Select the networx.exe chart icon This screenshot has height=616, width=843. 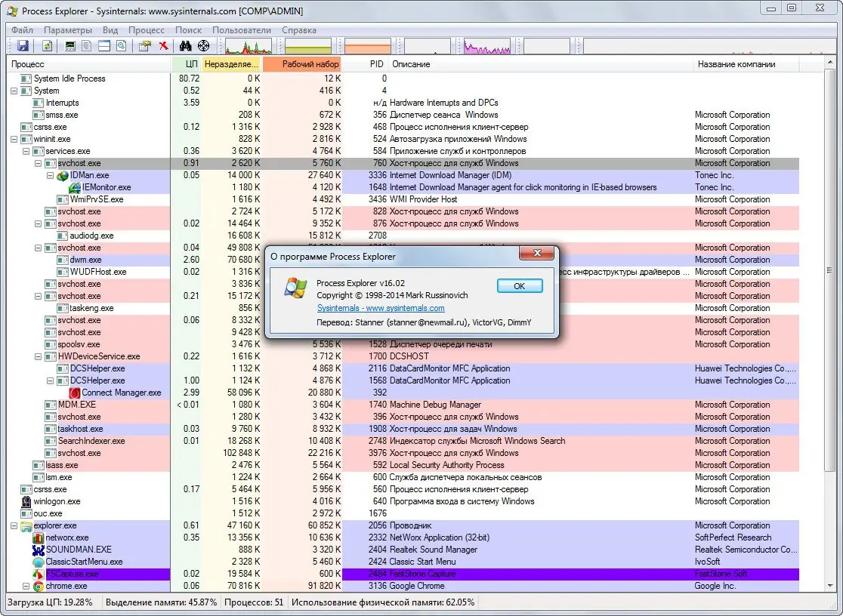(x=39, y=537)
